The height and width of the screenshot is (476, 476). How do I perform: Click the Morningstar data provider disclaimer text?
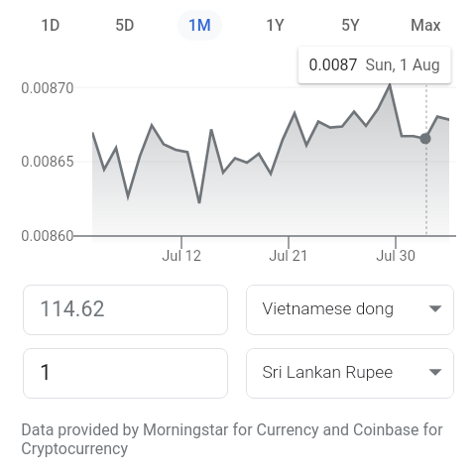click(x=232, y=439)
